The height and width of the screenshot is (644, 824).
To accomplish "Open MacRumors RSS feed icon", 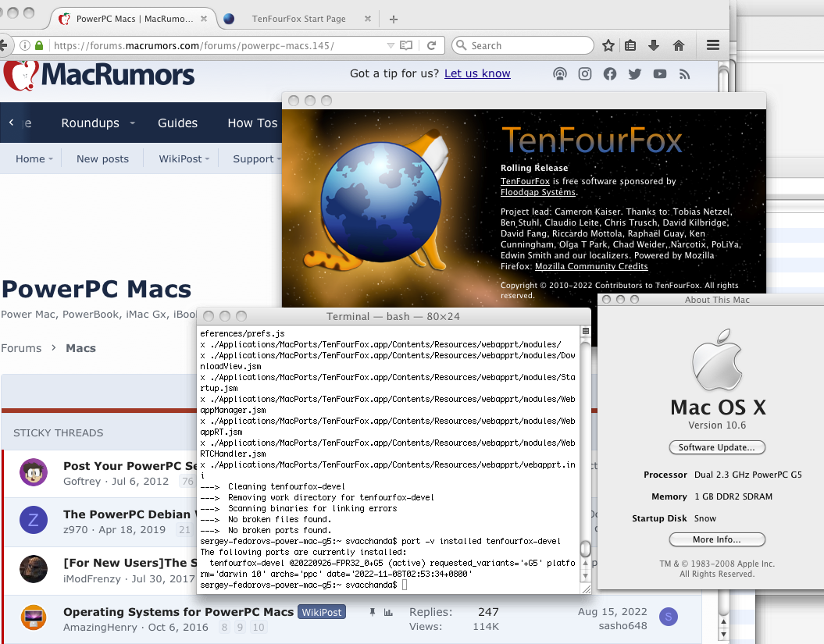I will click(x=684, y=75).
